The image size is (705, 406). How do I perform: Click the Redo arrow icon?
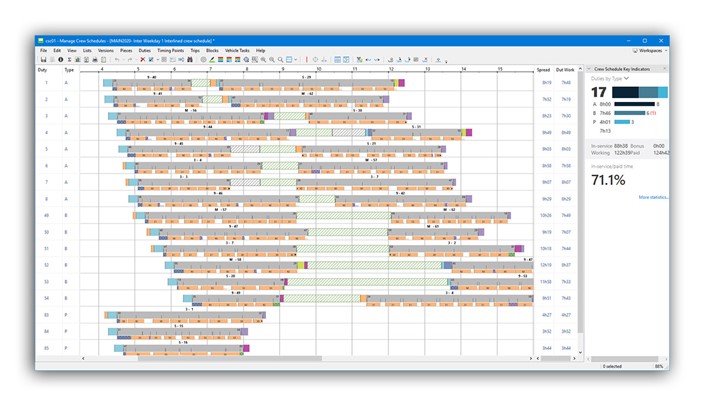pos(130,59)
